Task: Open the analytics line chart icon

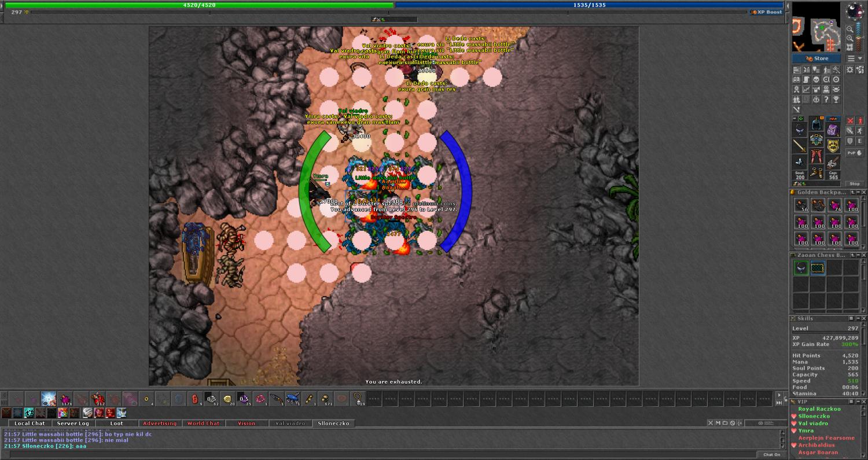Action: 806,90
